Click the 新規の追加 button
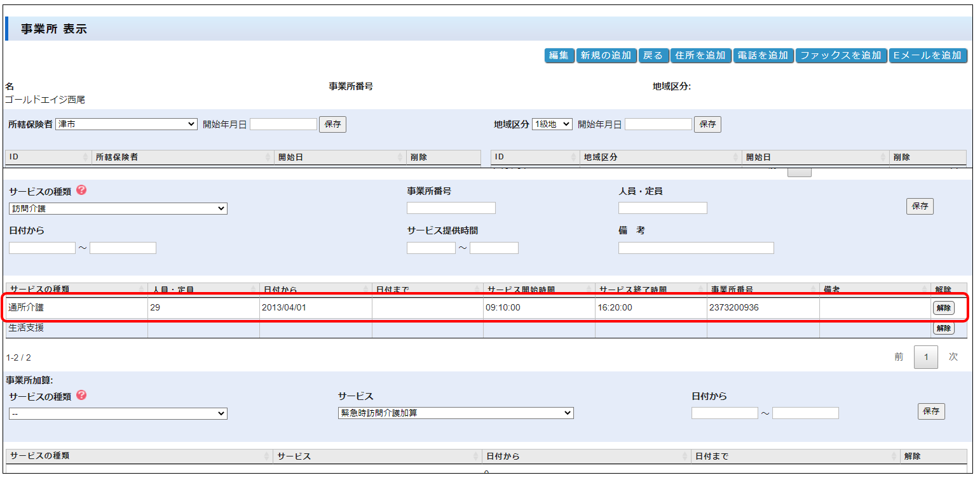This screenshot has width=980, height=480. (x=606, y=56)
